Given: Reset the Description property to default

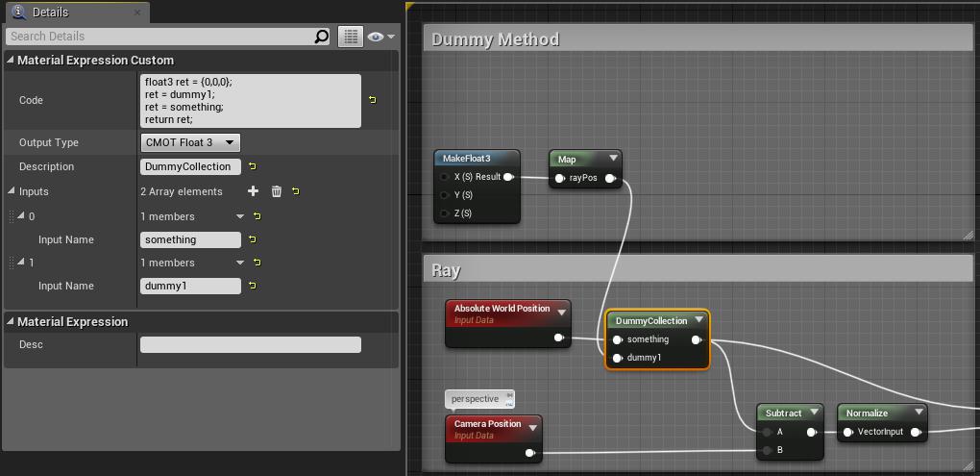Looking at the screenshot, I should click(x=253, y=166).
